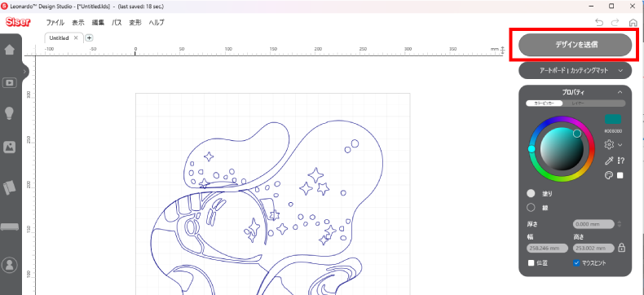
Task: Open the lightbulb ideas sidebar icon
Action: [x=9, y=113]
